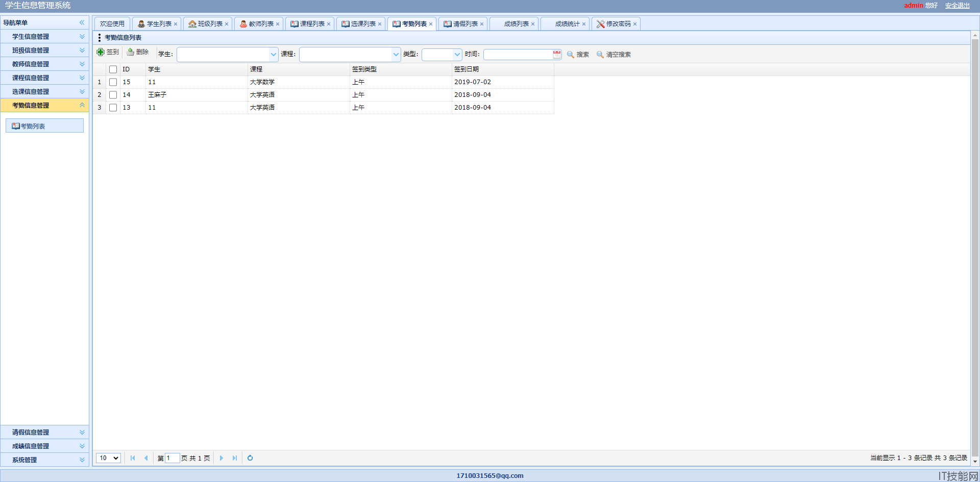Expand the 课程信息管理 section
This screenshot has height=482, width=980.
click(x=44, y=78)
